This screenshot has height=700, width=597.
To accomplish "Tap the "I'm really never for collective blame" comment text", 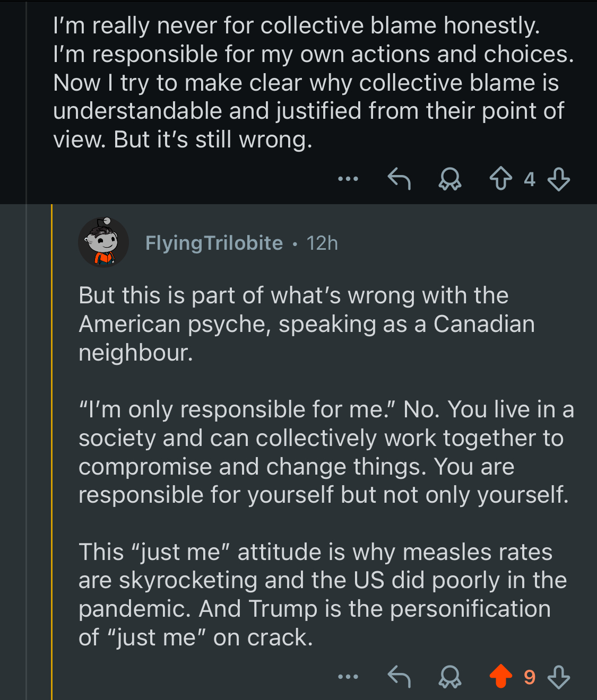I will pyautogui.click(x=313, y=83).
